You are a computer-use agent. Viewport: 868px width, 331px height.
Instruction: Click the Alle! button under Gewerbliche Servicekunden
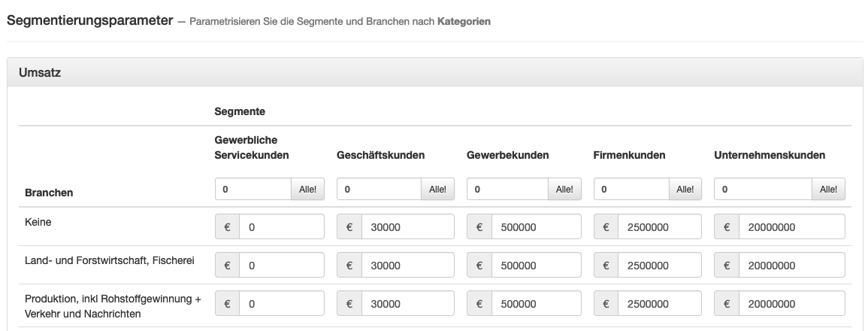point(308,189)
